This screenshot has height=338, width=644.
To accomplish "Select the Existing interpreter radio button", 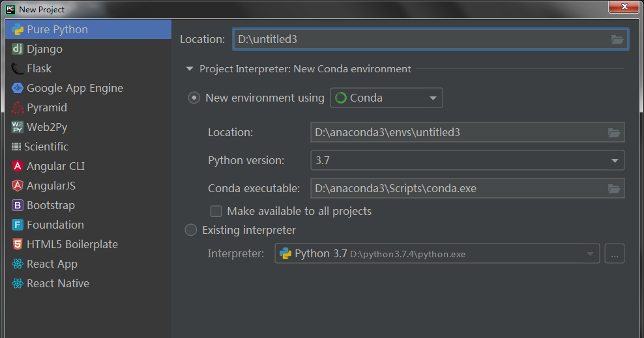I will pos(191,230).
